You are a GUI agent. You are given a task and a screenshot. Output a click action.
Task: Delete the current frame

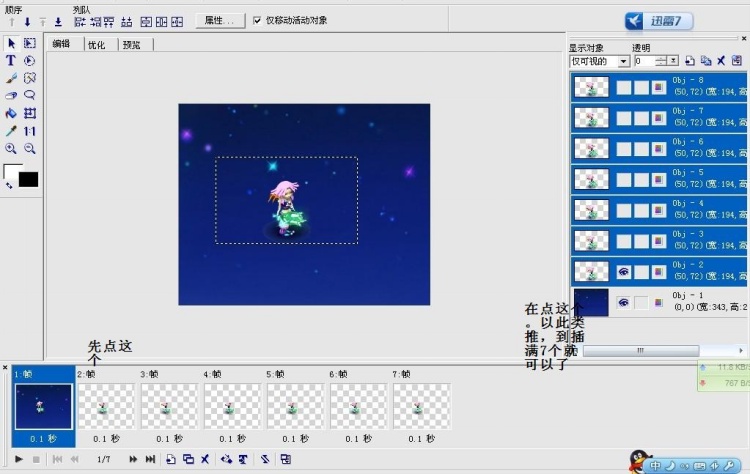tap(205, 459)
